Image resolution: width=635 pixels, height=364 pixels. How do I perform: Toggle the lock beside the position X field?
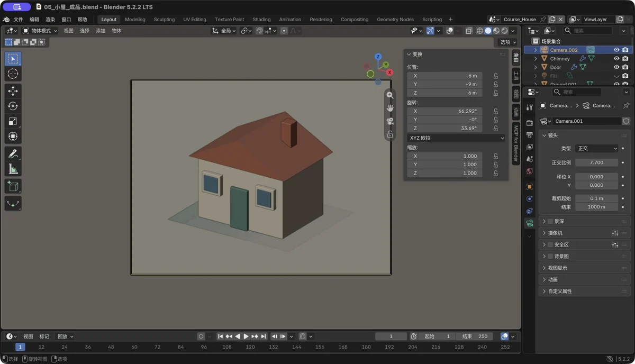[x=496, y=76]
